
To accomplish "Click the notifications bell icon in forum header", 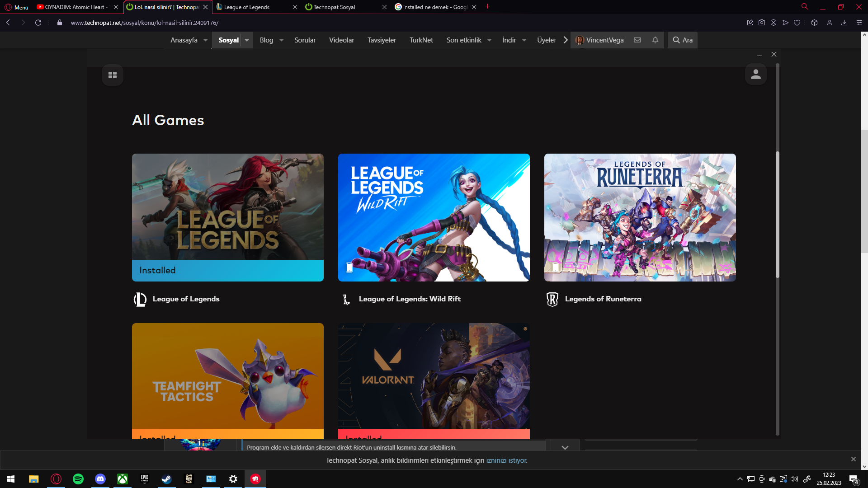I will pos(655,40).
